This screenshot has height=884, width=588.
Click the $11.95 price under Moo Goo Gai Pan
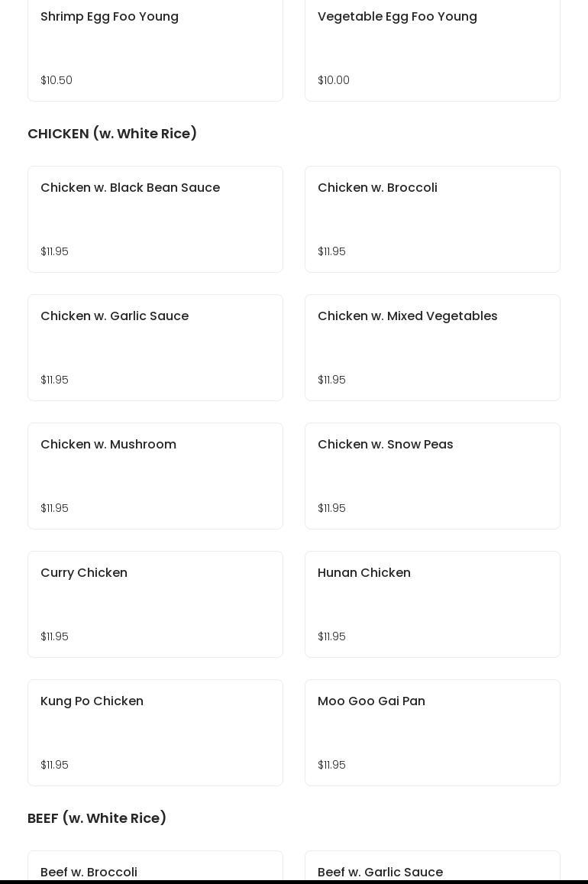[x=331, y=765]
